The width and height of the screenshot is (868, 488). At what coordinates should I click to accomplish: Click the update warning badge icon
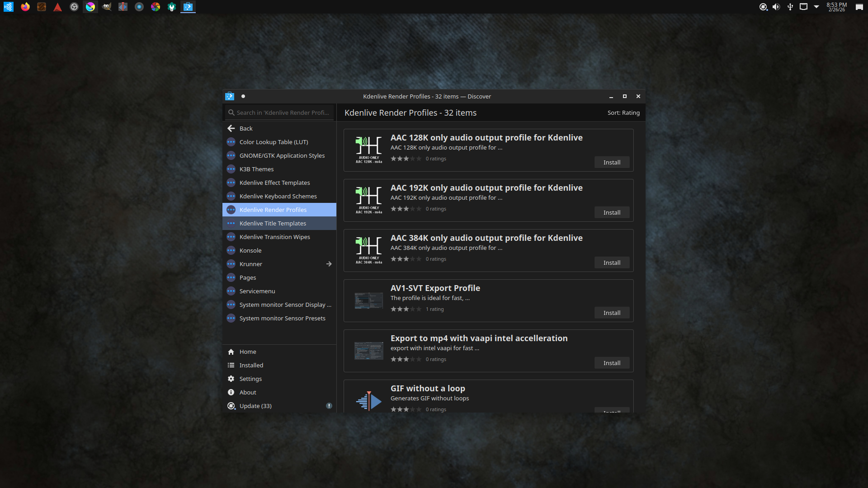click(329, 406)
